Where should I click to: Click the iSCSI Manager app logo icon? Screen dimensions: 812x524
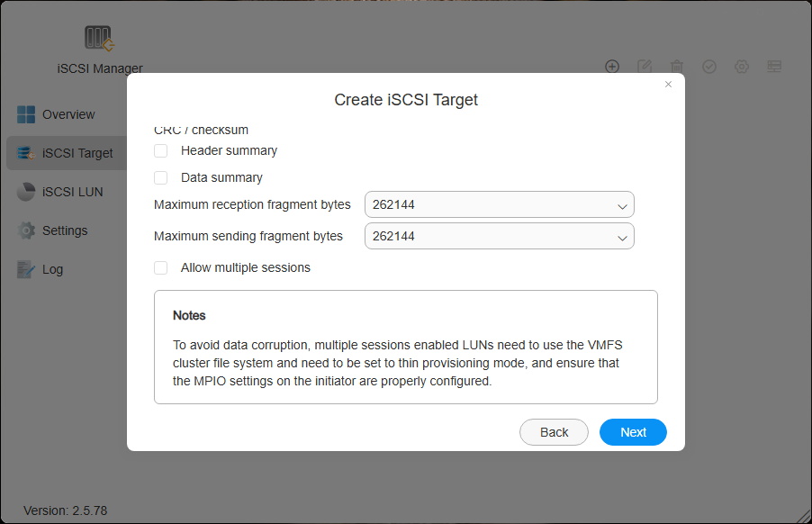(98, 38)
